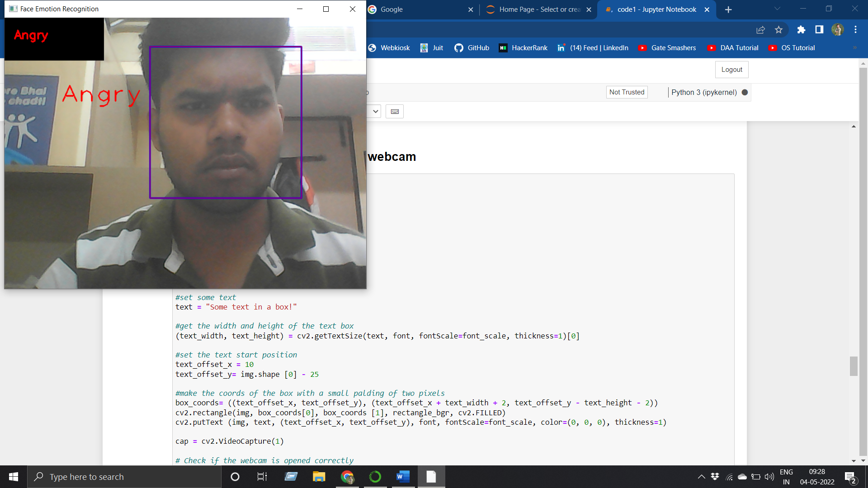Viewport: 868px width, 488px height.
Task: Click the Dropbox icon in system tray
Action: click(715, 476)
